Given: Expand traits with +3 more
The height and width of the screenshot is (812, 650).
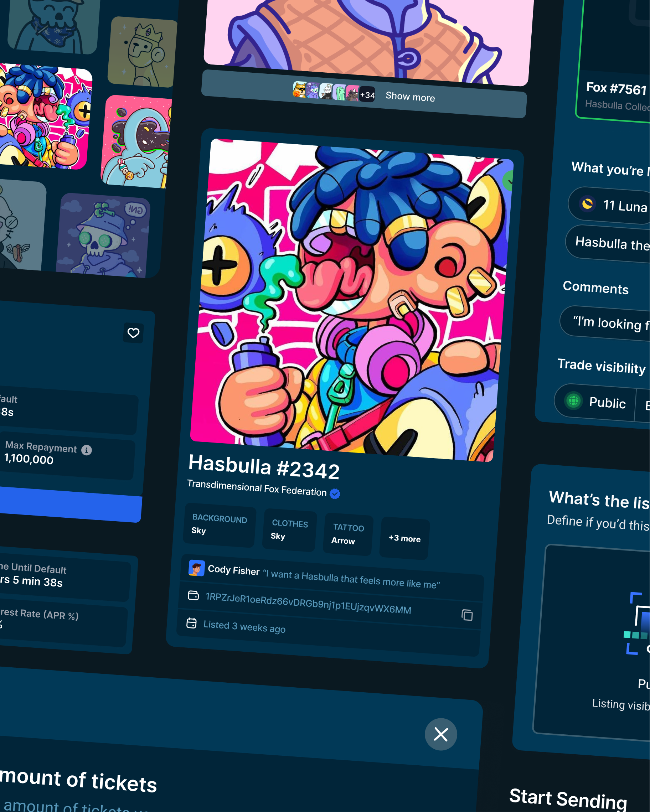Looking at the screenshot, I should click(404, 539).
